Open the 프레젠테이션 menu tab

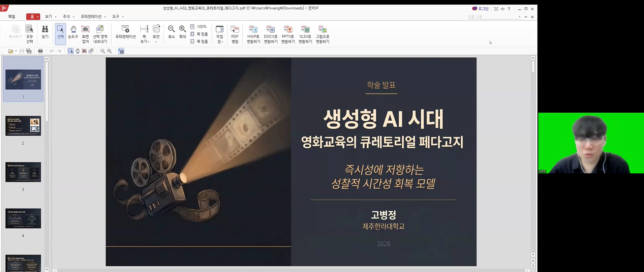91,17
